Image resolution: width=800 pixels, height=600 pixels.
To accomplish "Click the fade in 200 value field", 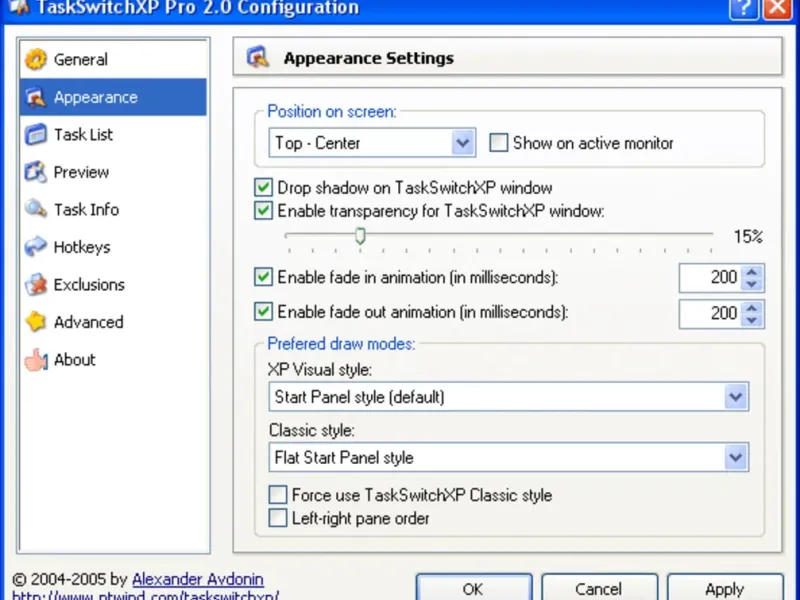I will pyautogui.click(x=711, y=278).
